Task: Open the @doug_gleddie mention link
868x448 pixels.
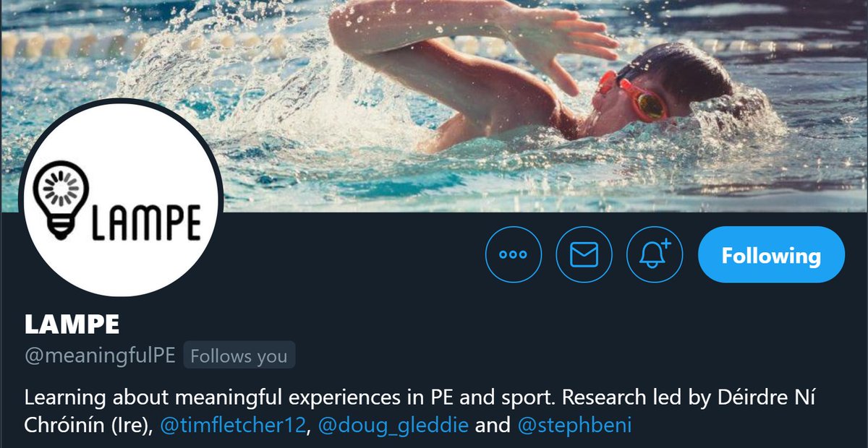Action: pos(391,426)
